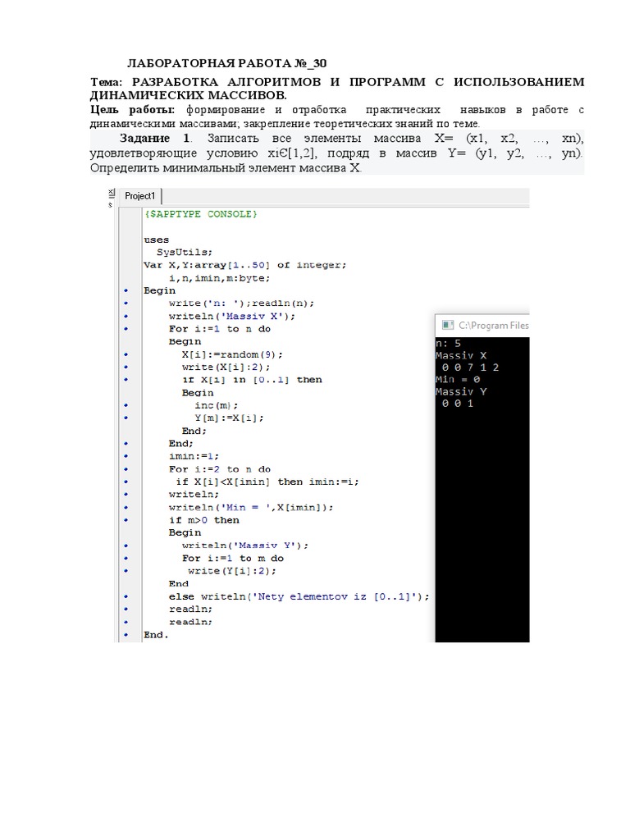This screenshot has height=840, width=630.
Task: Click gutter dot beside write(Y[i]:2) line
Action: pyautogui.click(x=126, y=571)
